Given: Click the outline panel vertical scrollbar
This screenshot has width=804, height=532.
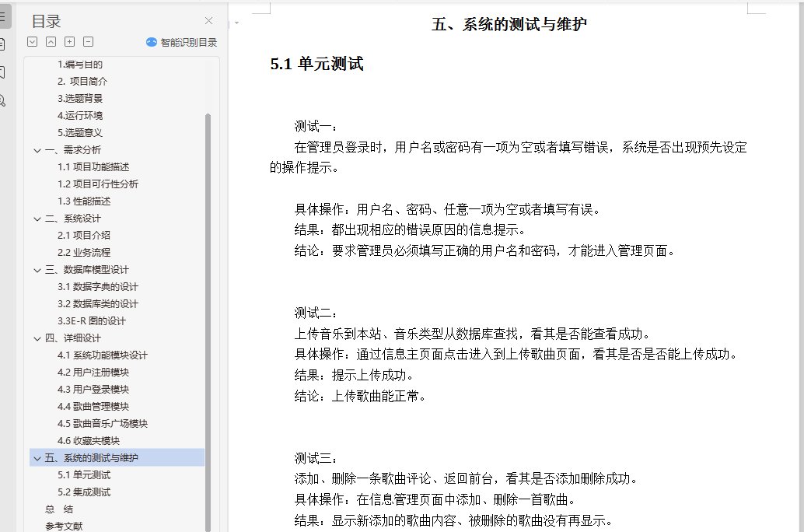Looking at the screenshot, I should 208,322.
